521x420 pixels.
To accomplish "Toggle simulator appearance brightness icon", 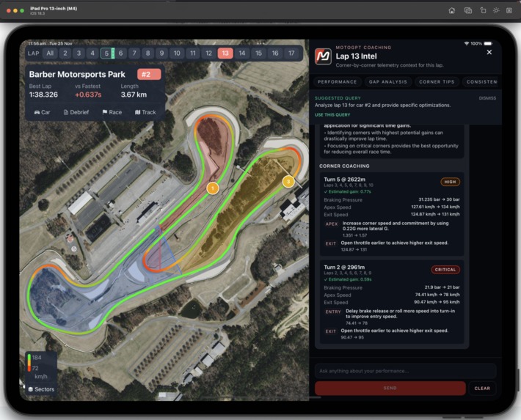I will click(496, 10).
